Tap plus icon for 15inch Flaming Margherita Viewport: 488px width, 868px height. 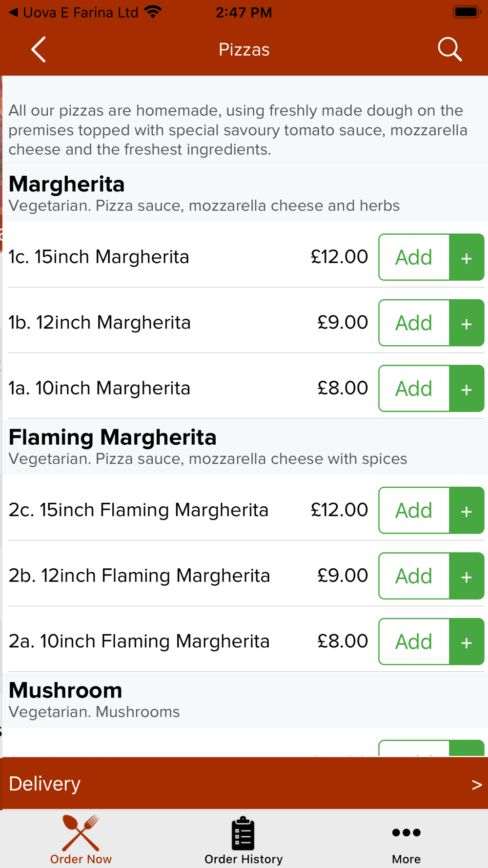467,510
